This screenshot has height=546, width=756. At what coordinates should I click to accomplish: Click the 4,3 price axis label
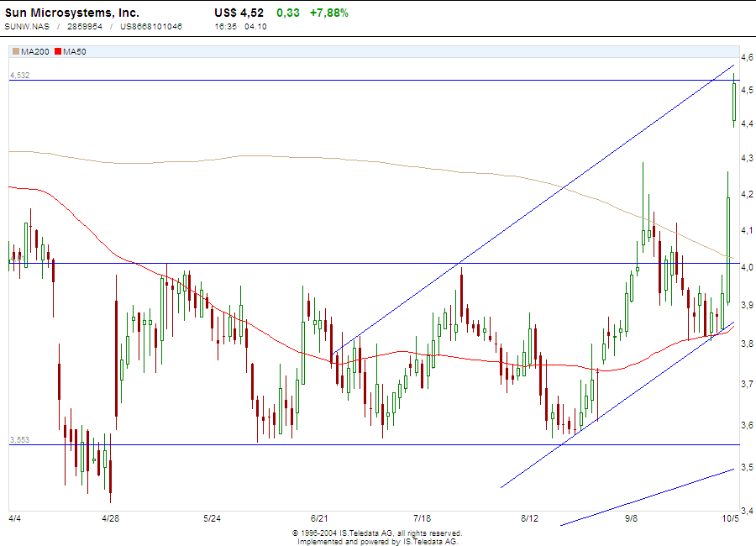748,158
